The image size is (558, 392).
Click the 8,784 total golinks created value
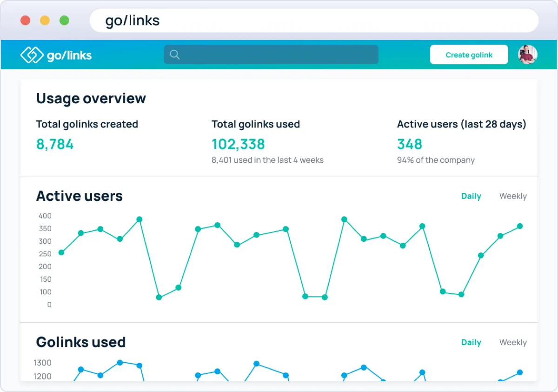tap(55, 144)
